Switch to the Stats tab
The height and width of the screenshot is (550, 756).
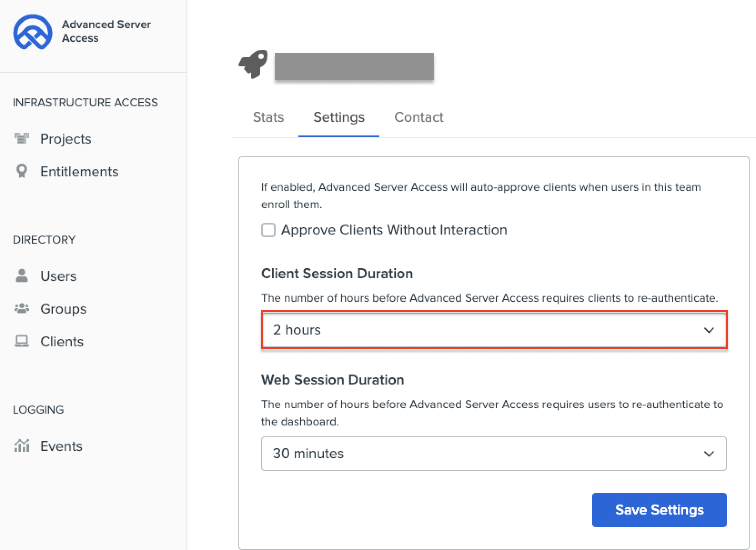(268, 117)
